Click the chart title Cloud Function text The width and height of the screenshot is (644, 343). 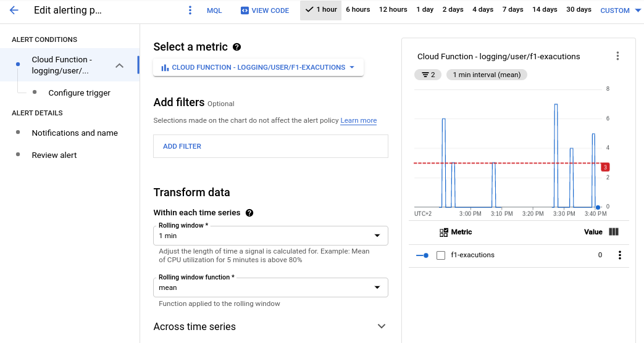pyautogui.click(x=499, y=57)
